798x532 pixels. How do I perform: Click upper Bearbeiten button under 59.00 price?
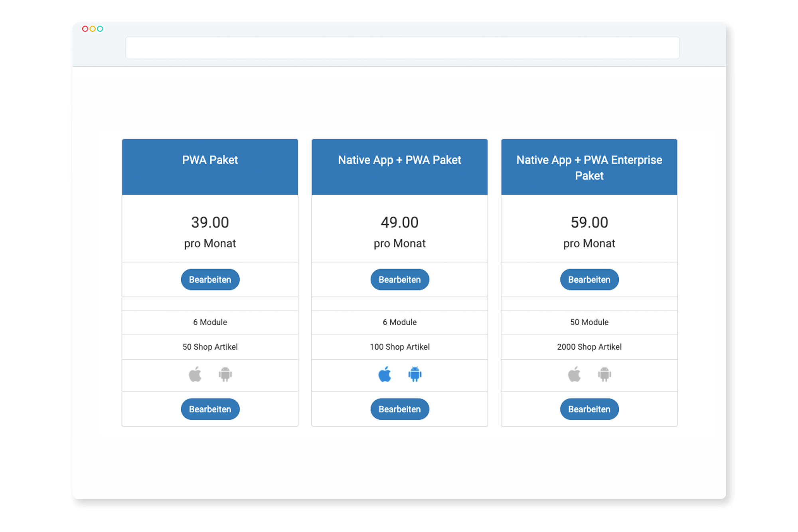[x=589, y=279]
